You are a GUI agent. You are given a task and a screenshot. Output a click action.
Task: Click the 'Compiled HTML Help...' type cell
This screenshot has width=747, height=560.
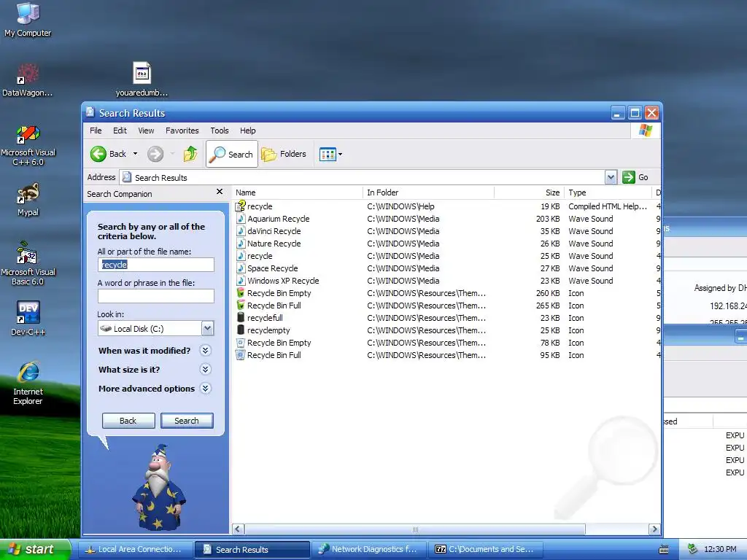[x=608, y=206]
